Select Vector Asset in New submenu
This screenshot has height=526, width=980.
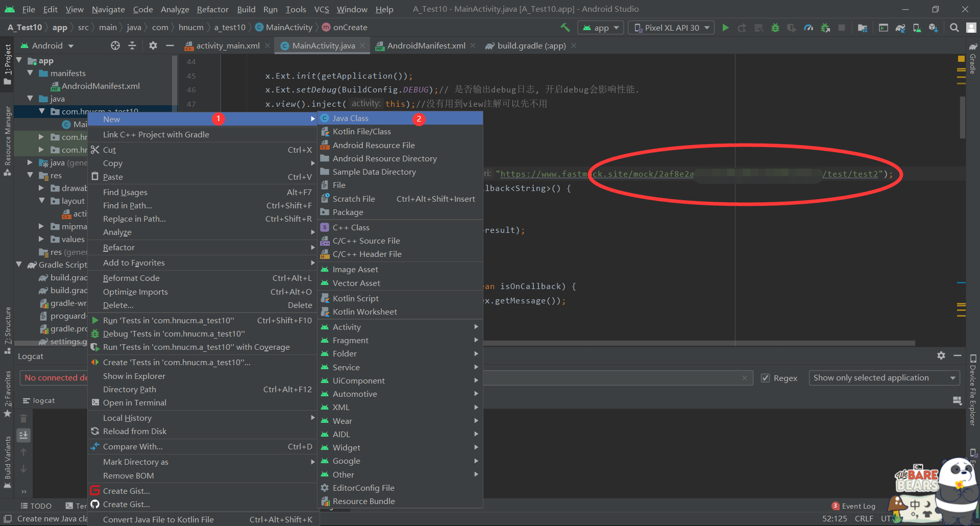(x=400, y=283)
